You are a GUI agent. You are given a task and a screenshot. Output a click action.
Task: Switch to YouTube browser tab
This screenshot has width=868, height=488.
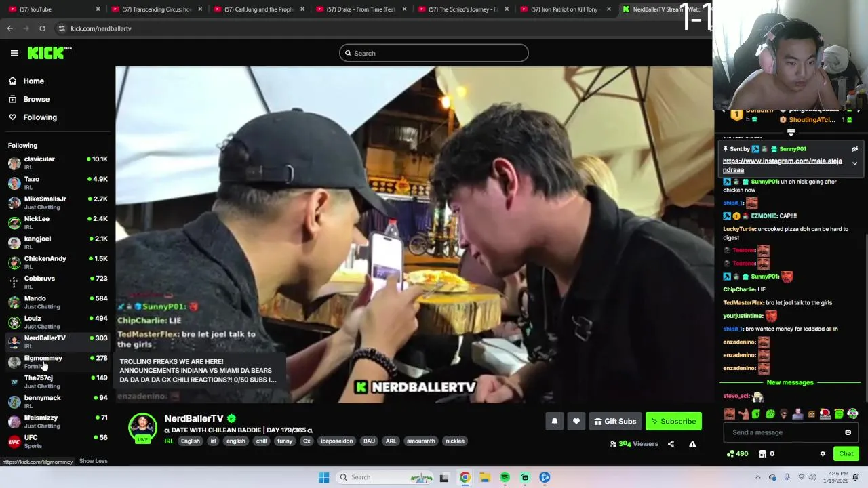click(x=54, y=9)
